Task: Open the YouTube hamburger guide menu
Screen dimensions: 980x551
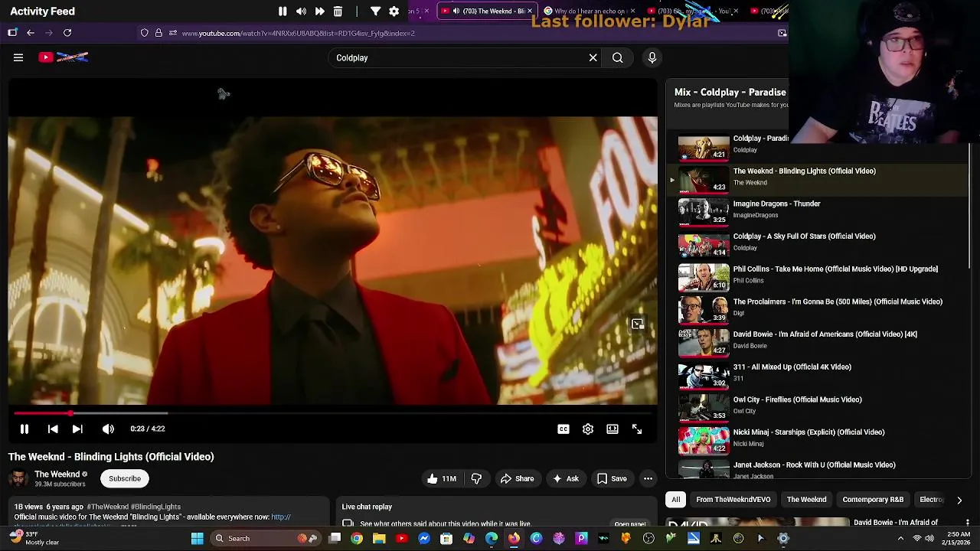Action: point(18,57)
